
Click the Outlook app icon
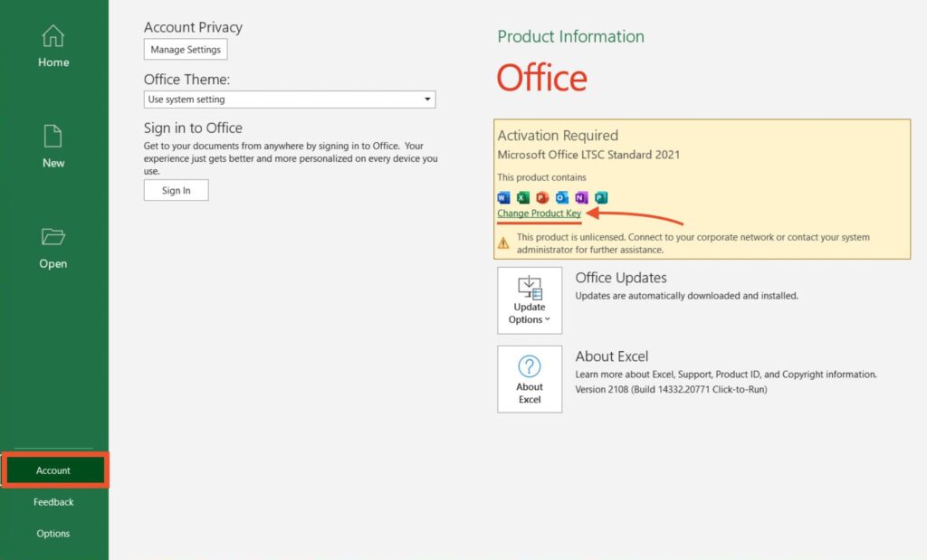point(562,197)
